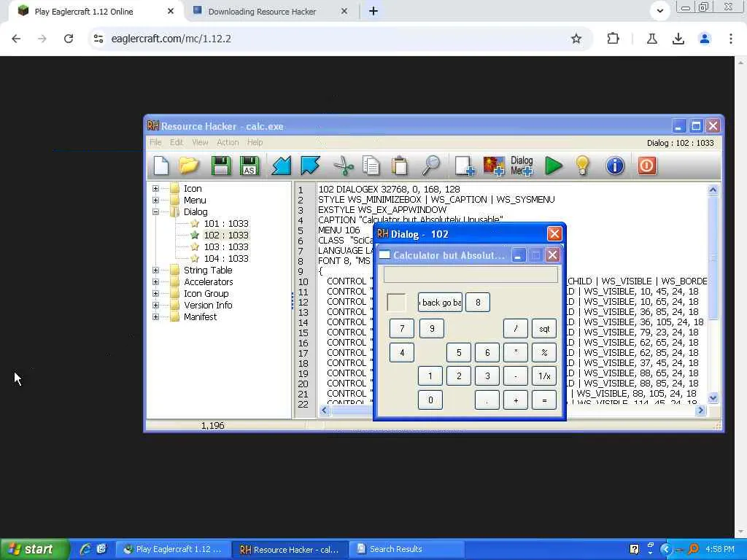Click the right-pointing blue flag export icon
The image size is (747, 560).
pyautogui.click(x=310, y=166)
